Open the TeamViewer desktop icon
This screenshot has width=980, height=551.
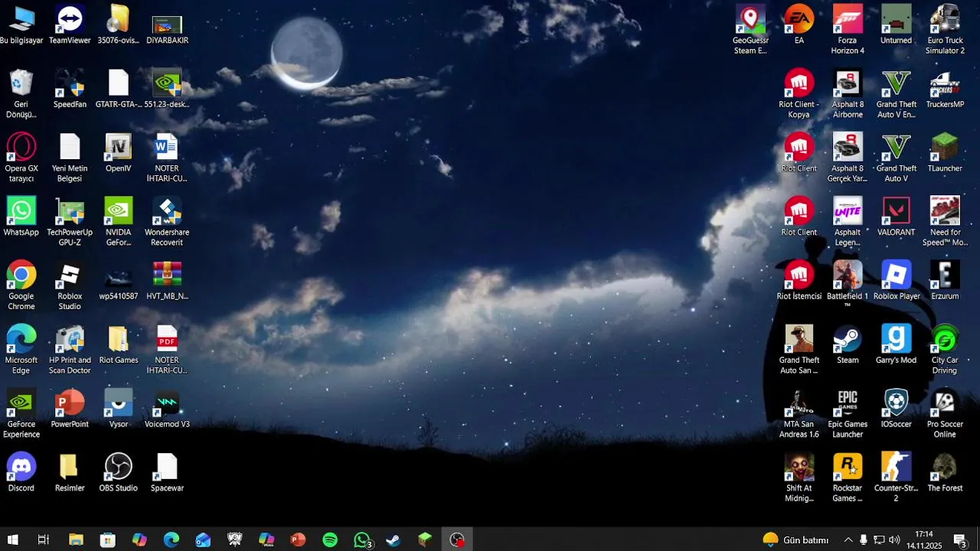(x=70, y=25)
